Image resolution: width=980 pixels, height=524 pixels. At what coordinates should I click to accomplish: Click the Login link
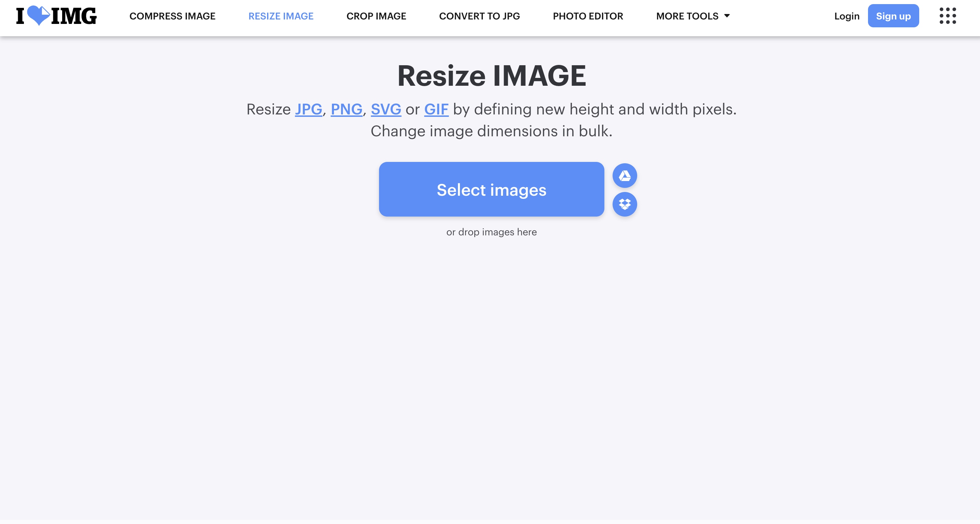[x=847, y=16]
